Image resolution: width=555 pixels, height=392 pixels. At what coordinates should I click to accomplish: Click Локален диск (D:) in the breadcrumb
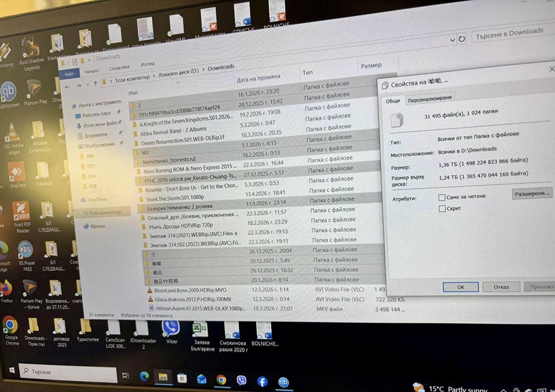(x=179, y=73)
